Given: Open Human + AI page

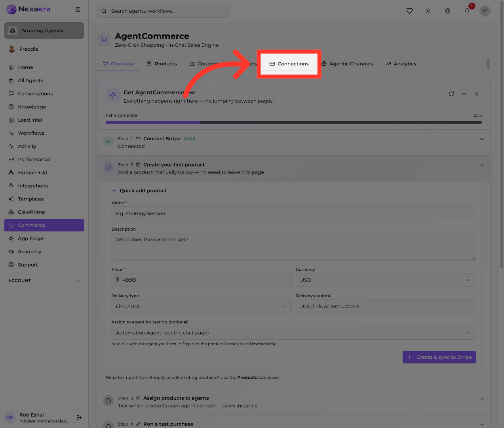Looking at the screenshot, I should [x=44, y=172].
